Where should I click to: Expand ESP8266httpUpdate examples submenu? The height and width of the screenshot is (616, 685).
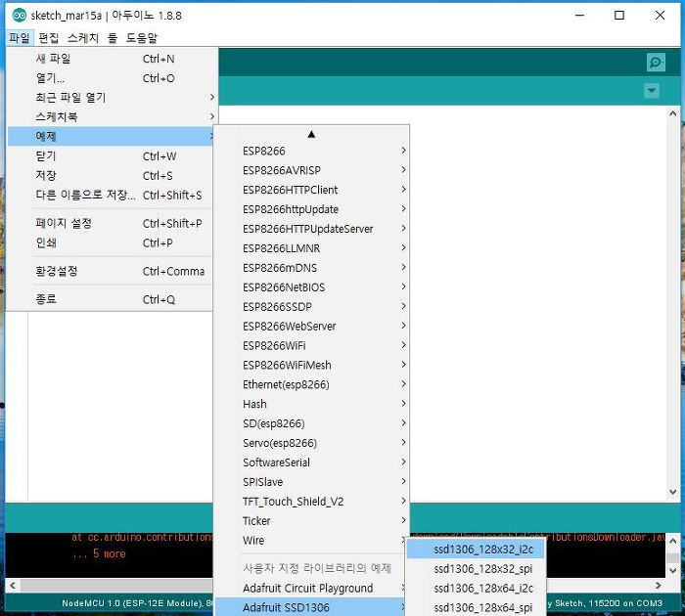(x=311, y=209)
